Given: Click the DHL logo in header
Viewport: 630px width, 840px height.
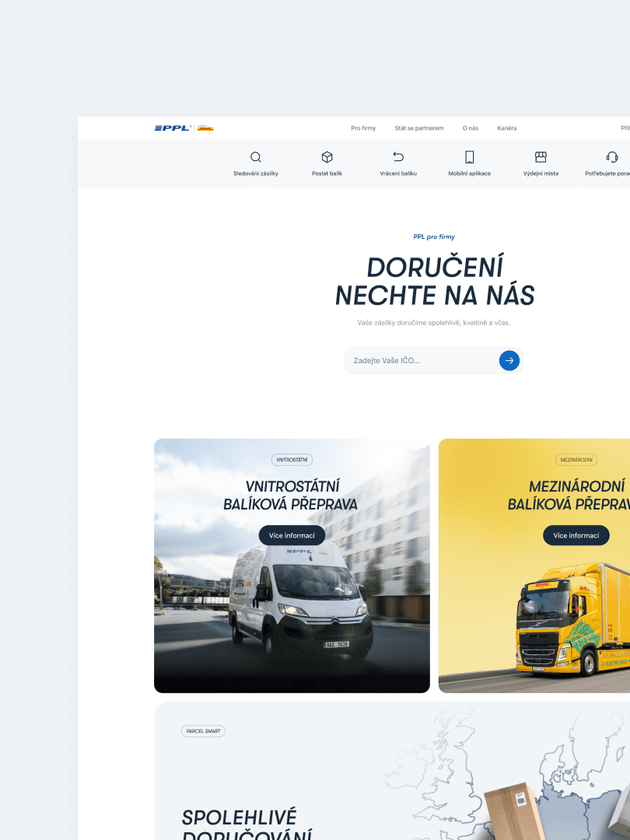Looking at the screenshot, I should [x=205, y=128].
